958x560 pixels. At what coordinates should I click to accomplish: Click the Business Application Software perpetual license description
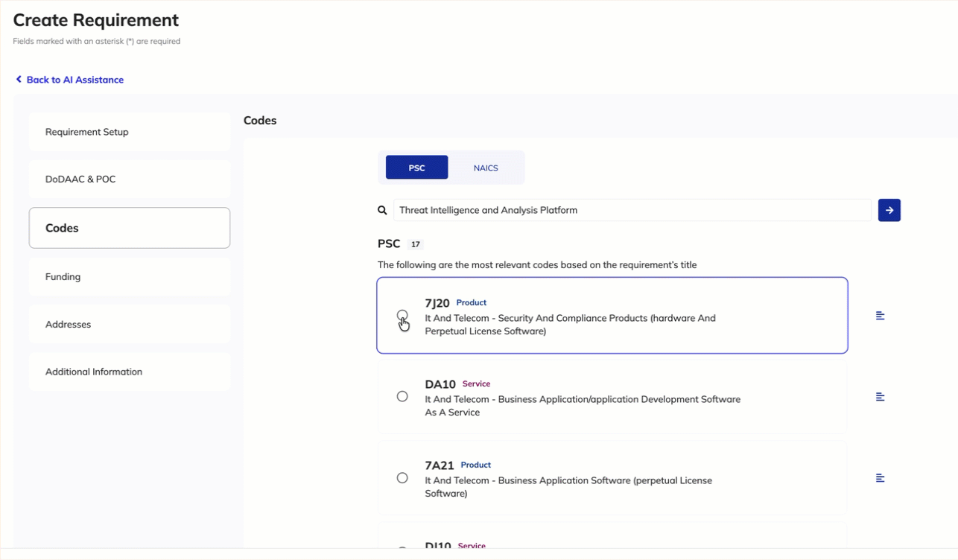click(568, 487)
